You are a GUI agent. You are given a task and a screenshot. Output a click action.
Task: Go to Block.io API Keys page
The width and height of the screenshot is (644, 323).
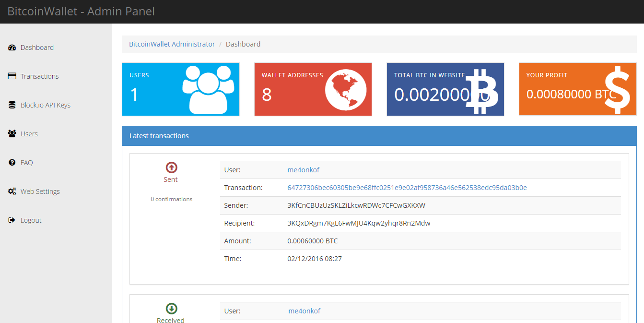tap(46, 105)
